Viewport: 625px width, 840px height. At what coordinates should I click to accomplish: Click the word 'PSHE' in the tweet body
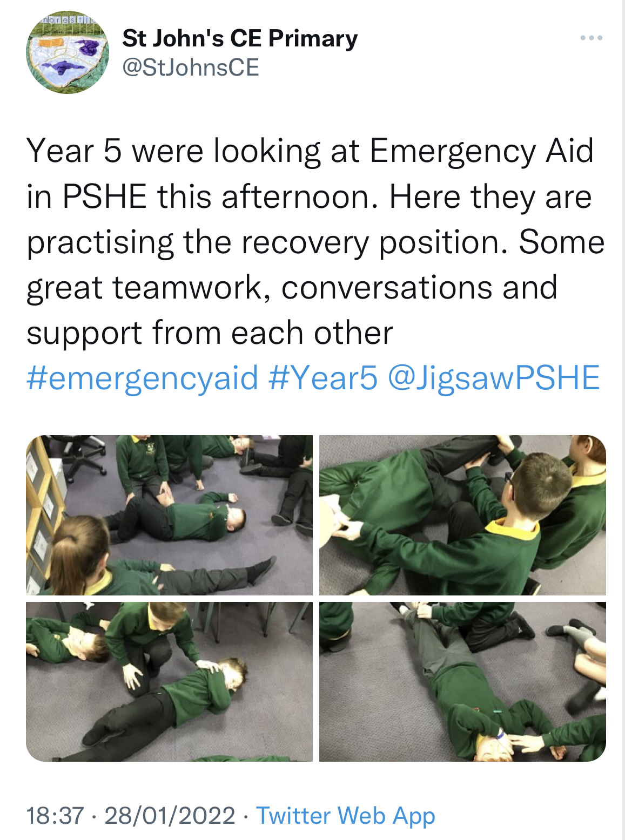[x=105, y=197]
